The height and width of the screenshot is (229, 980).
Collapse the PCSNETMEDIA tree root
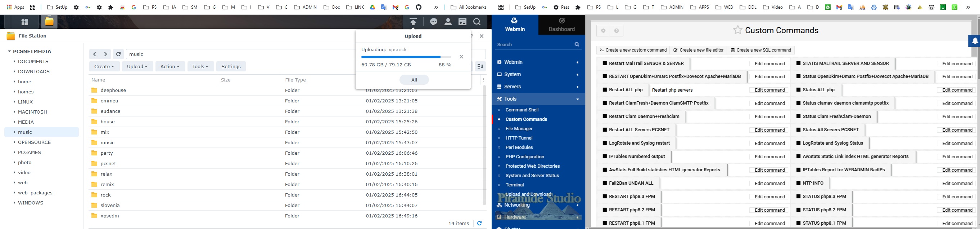pyautogui.click(x=9, y=52)
